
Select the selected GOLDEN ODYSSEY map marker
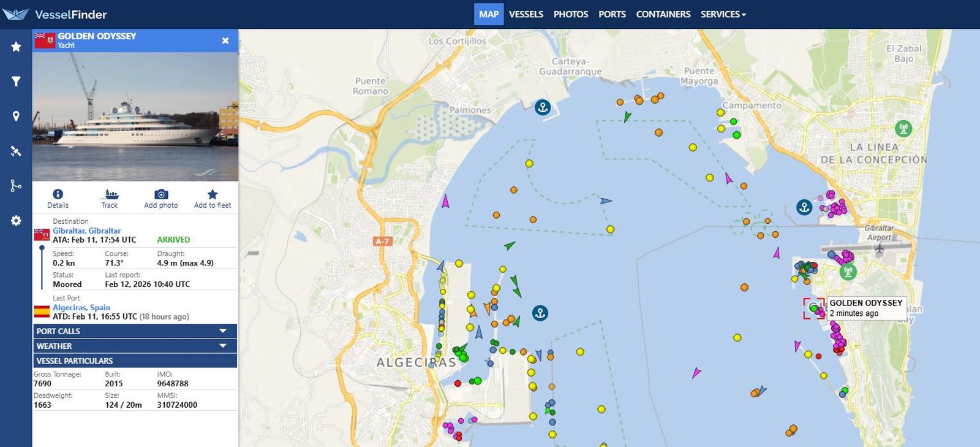[x=814, y=308]
